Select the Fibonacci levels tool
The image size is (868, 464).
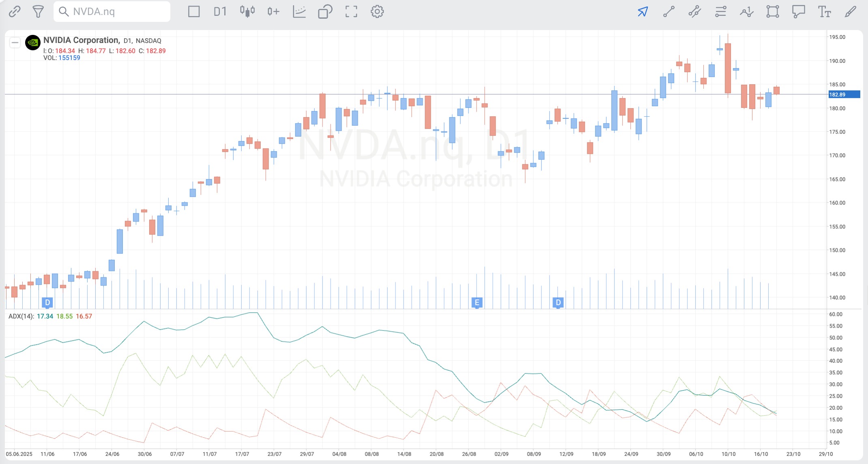point(721,11)
